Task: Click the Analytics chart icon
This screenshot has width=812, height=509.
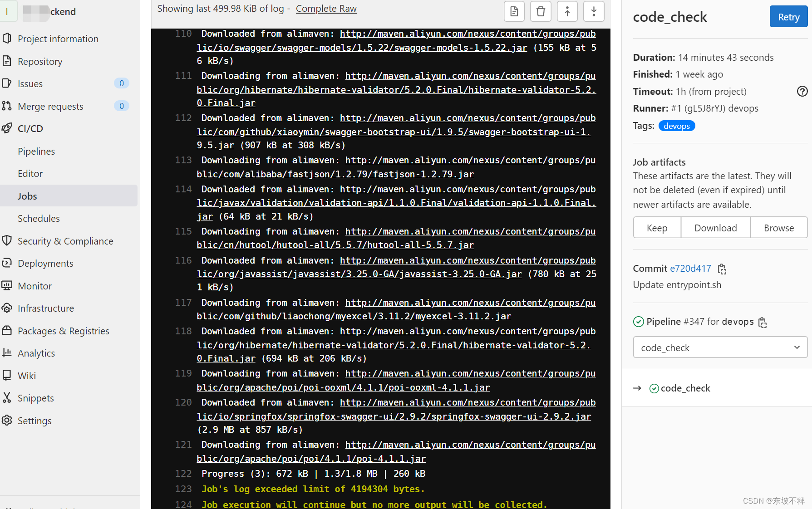Action: click(7, 353)
